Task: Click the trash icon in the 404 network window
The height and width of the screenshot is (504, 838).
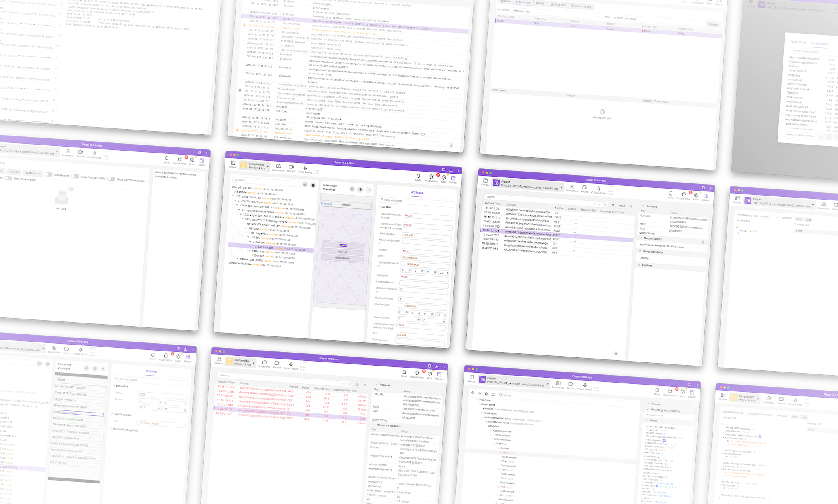Action: tap(357, 385)
